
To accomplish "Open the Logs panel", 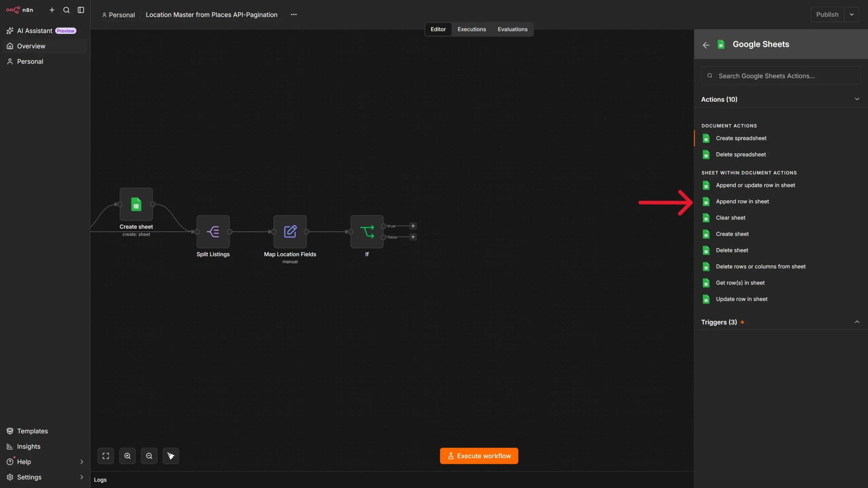I will coord(100,480).
